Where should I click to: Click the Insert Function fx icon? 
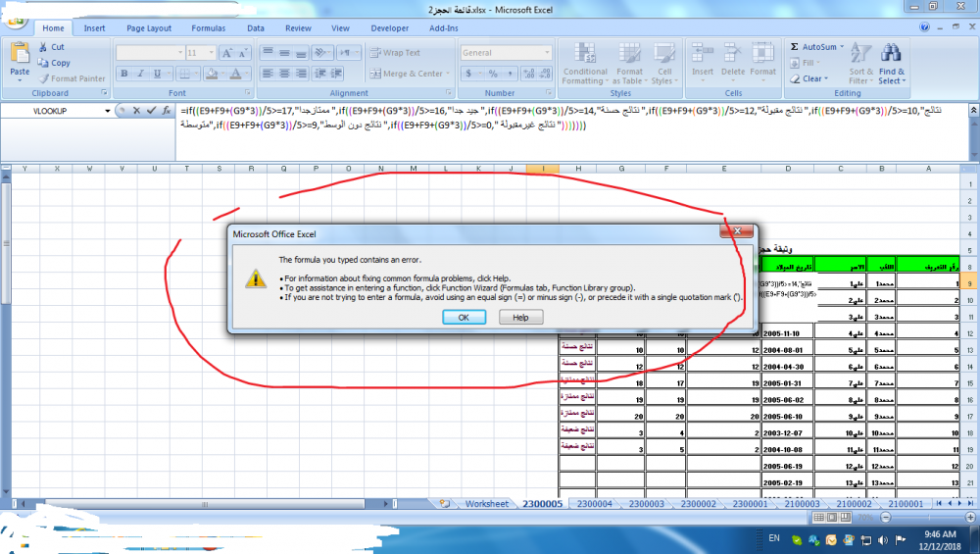coord(167,111)
